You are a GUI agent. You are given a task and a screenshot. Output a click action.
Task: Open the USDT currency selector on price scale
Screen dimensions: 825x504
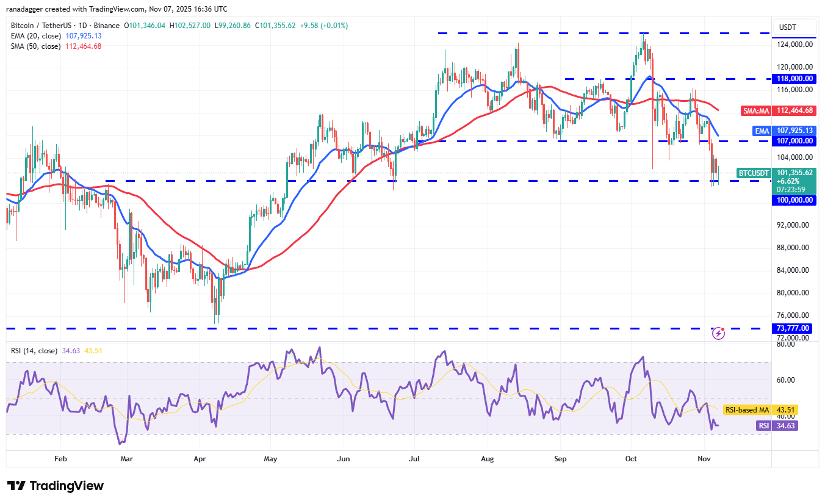pos(793,27)
